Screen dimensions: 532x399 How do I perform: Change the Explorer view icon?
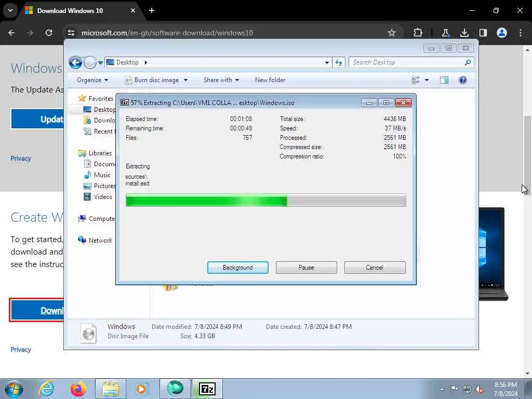(x=416, y=80)
